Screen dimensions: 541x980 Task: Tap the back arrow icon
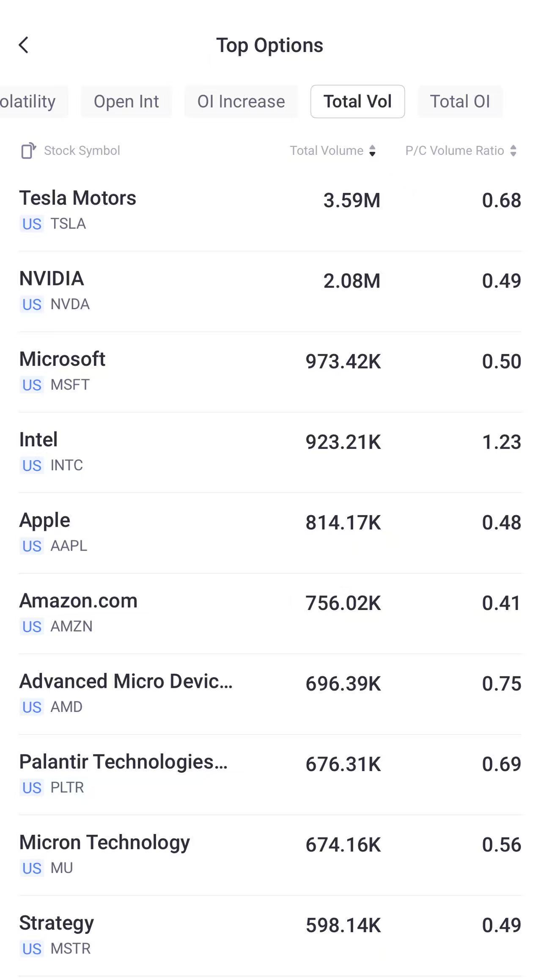tap(24, 45)
